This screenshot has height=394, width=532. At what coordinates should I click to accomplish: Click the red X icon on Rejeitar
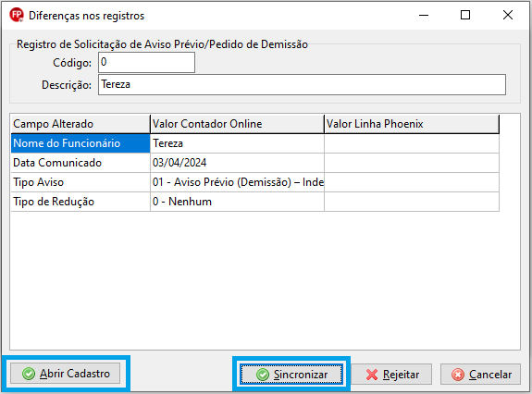[372, 375]
